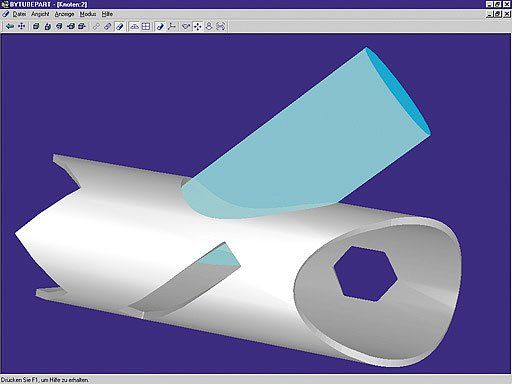512x384 pixels.
Task: Close the BYTUBEPART application window
Action: [507, 4]
